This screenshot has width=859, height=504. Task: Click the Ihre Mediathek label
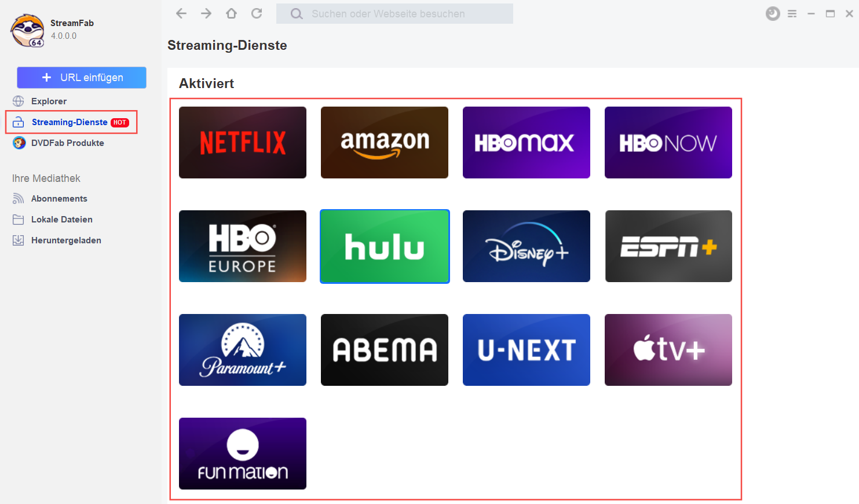coord(46,178)
